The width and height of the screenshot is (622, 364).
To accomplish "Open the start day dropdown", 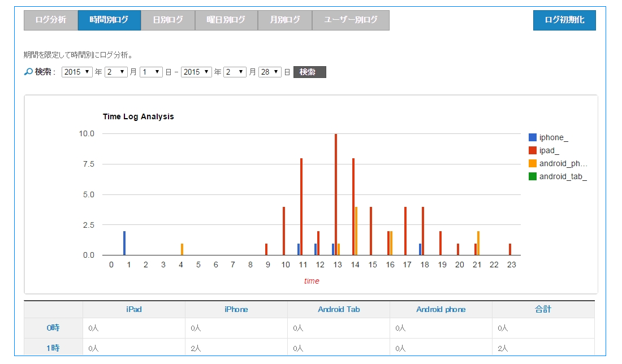I will 151,72.
